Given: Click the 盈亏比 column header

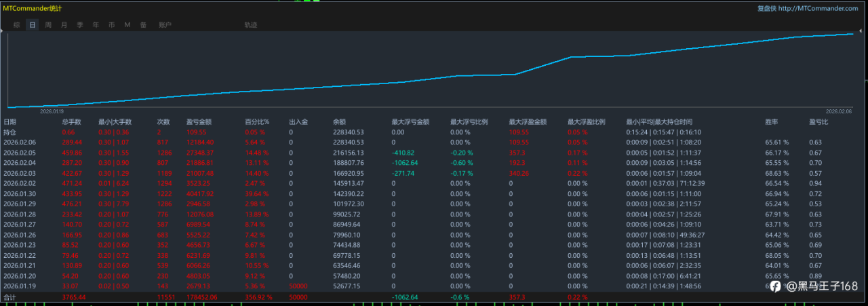Looking at the screenshot, I should tap(818, 121).
